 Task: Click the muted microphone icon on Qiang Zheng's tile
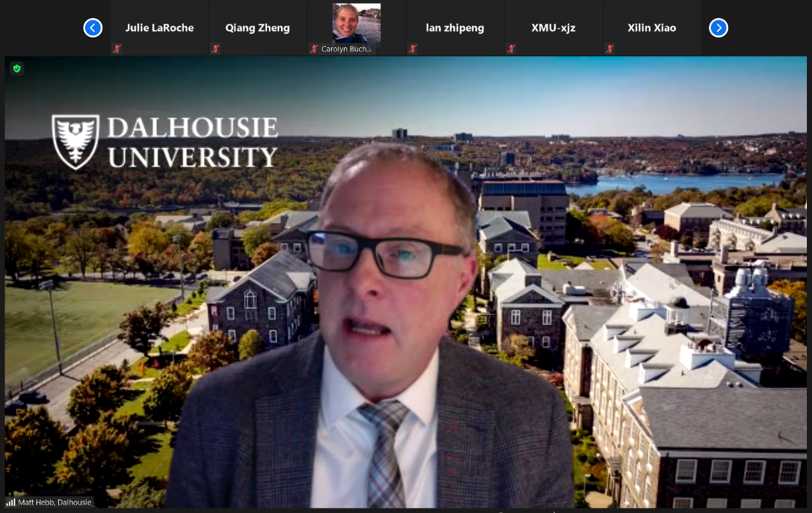216,49
